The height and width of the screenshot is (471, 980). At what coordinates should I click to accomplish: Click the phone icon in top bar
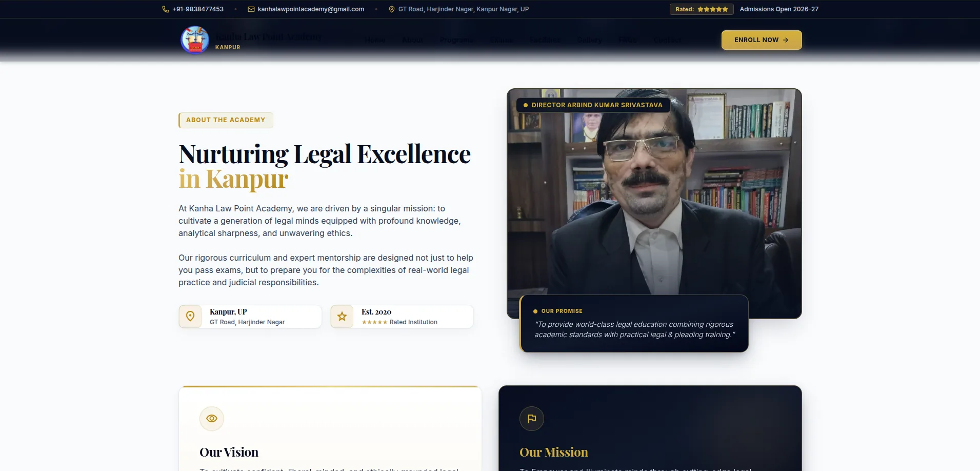coord(166,9)
